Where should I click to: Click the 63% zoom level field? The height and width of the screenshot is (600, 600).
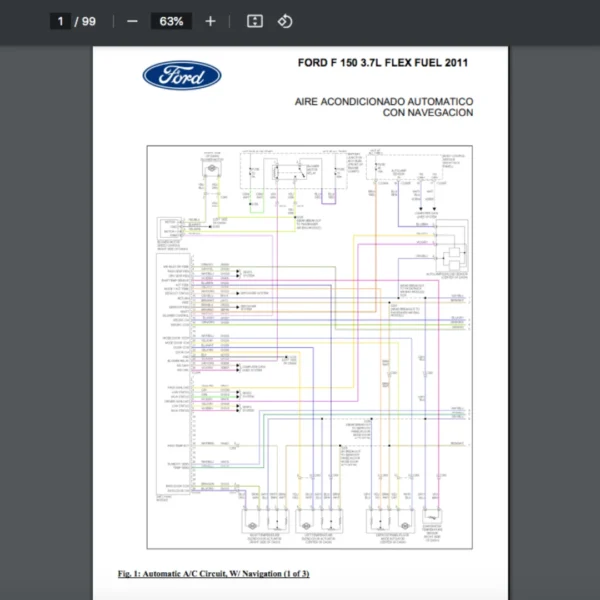click(171, 21)
